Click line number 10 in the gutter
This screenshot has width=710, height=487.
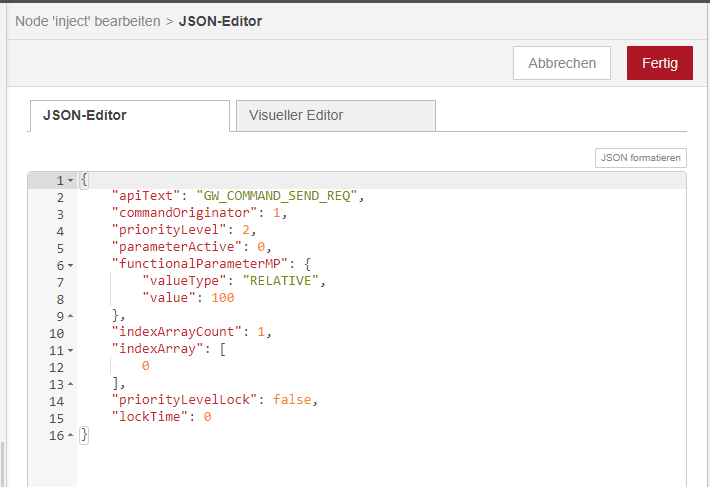[x=57, y=334]
